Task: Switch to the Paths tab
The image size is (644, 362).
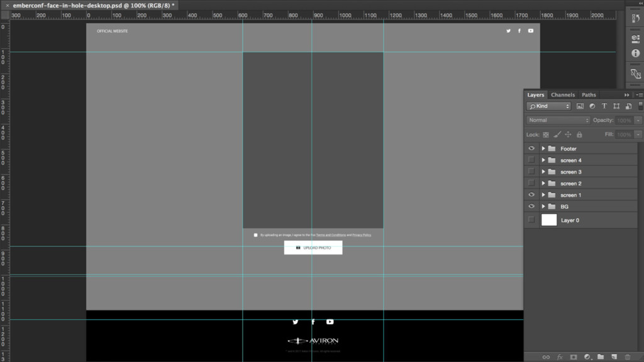Action: coord(589,95)
